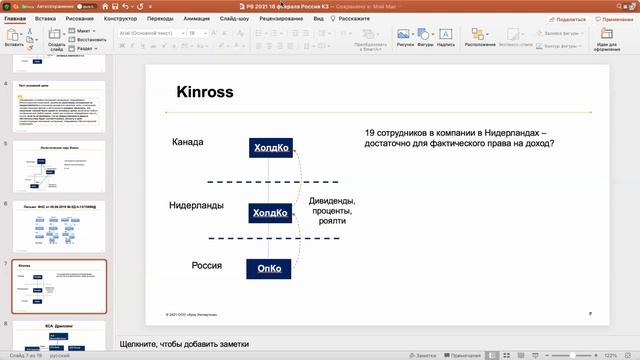The image size is (640, 360).
Task: Click the 19 сотрудников text box
Action: (459, 138)
